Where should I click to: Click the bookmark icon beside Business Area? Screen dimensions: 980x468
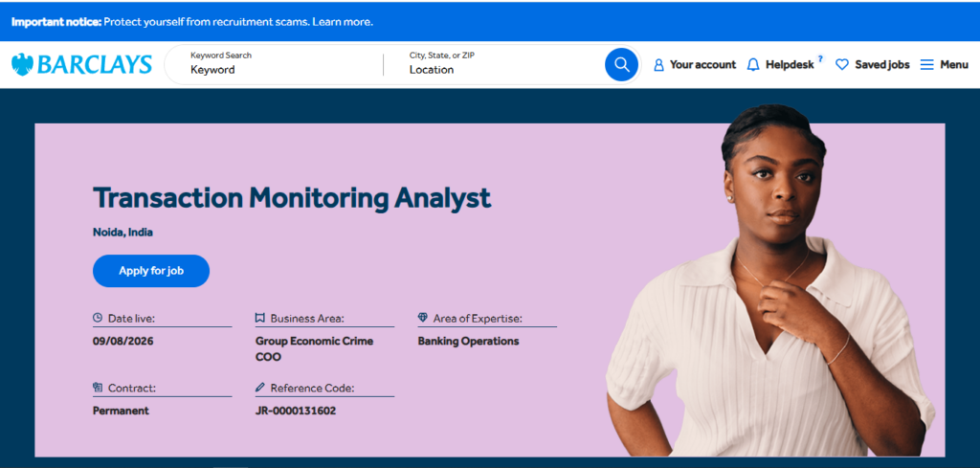click(x=260, y=318)
